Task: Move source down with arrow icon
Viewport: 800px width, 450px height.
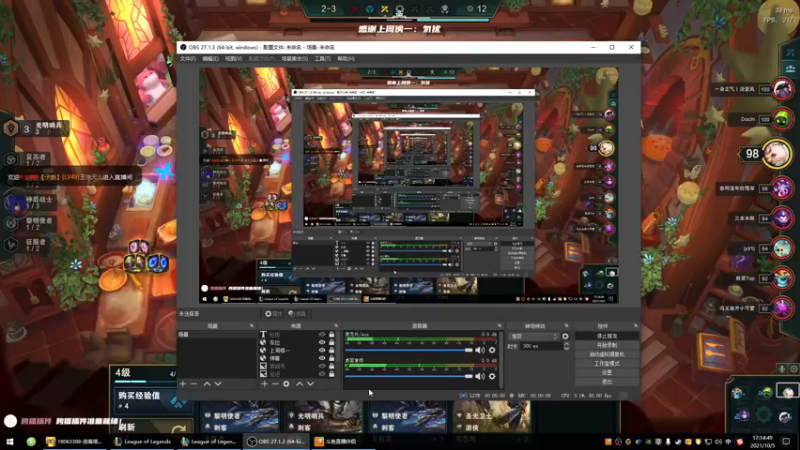Action: (310, 384)
